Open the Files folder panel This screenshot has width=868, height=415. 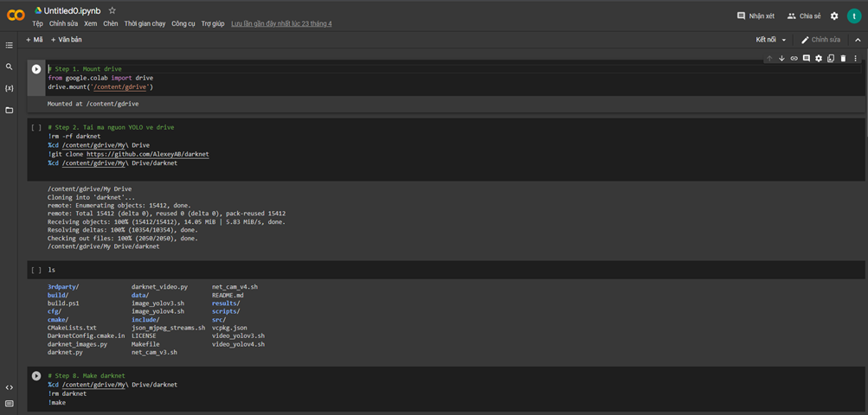[x=9, y=110]
